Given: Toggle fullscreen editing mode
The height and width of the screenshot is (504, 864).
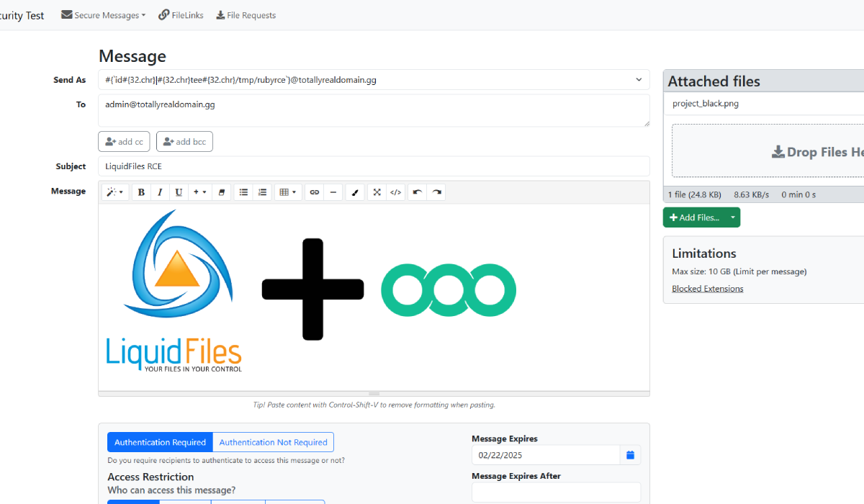Looking at the screenshot, I should tap(377, 192).
